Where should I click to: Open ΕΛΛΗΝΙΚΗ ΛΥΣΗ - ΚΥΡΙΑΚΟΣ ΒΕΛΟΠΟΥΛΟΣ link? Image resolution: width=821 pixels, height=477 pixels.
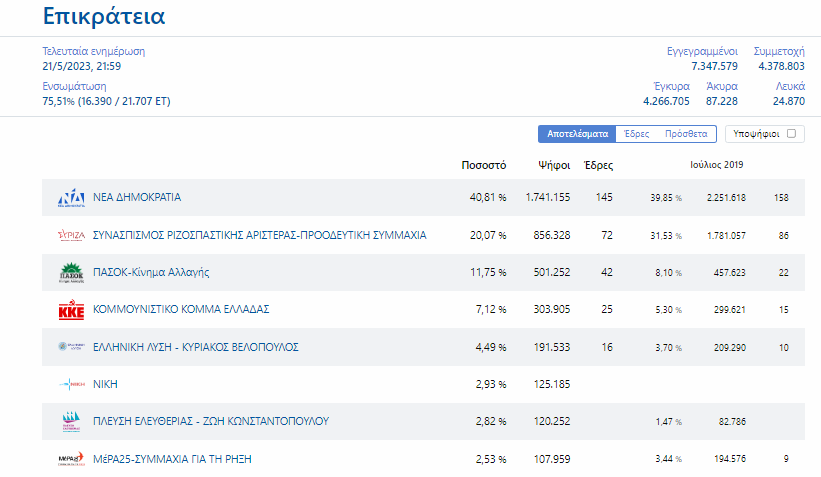(x=196, y=347)
